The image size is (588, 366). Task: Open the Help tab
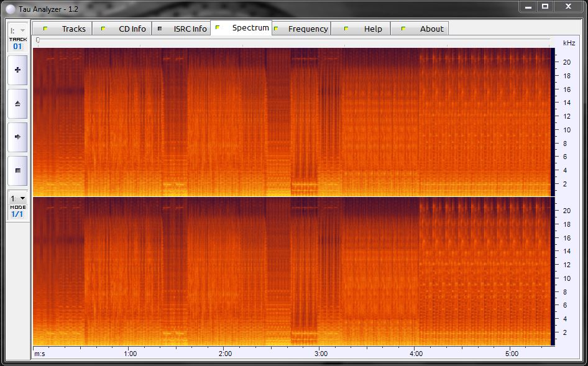point(361,29)
